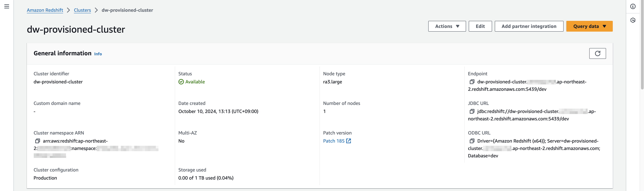Go to Amazon Redshift breadcrumb link
The height and width of the screenshot is (191, 644).
click(x=45, y=10)
